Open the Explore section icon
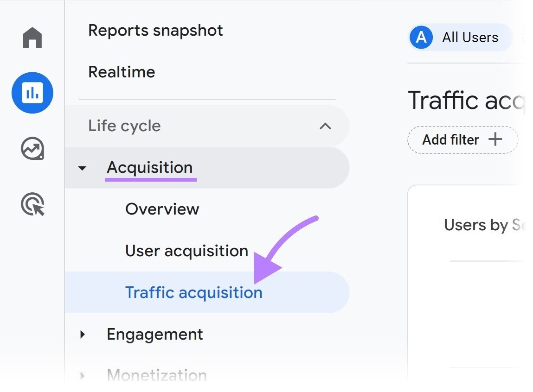Viewport: 533px width, 392px height. tap(32, 149)
